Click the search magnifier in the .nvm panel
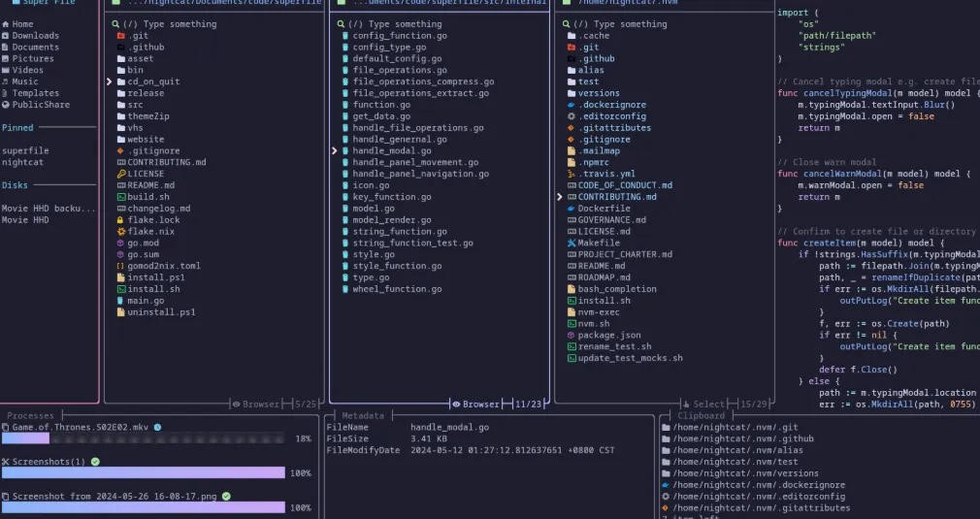Image resolution: width=980 pixels, height=519 pixels. 566,24
